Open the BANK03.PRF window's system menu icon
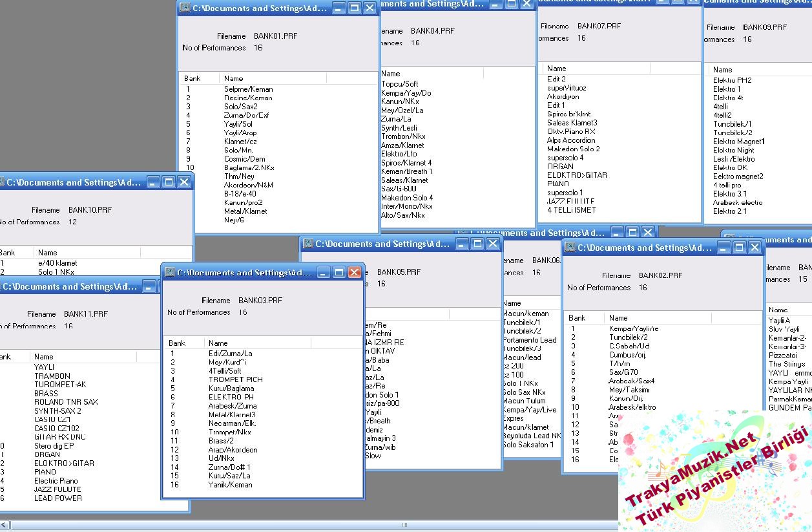812x532 pixels. click(169, 273)
